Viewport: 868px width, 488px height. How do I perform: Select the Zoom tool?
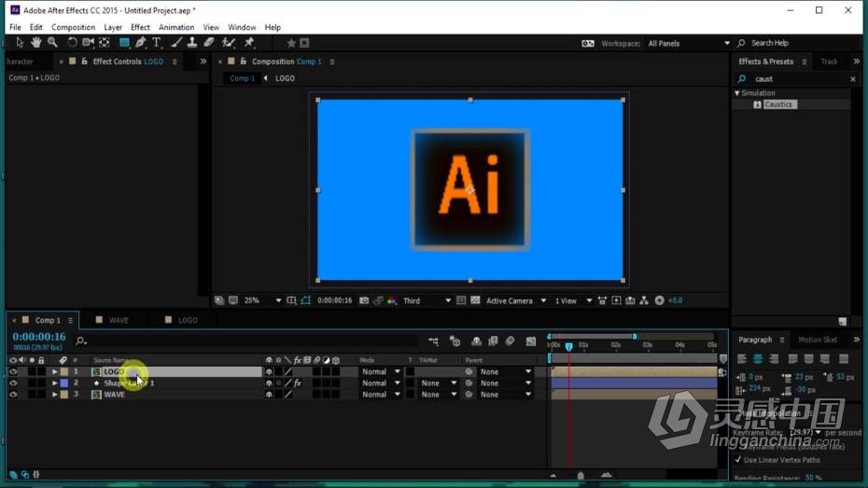click(x=52, y=43)
